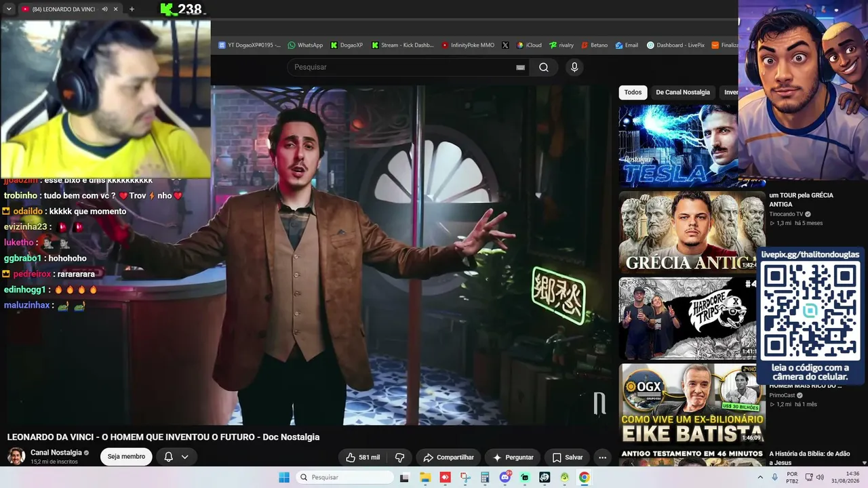Screen dimensions: 868x488
Task: Open the InfinityPoke MMO bookmark
Action: 468,45
